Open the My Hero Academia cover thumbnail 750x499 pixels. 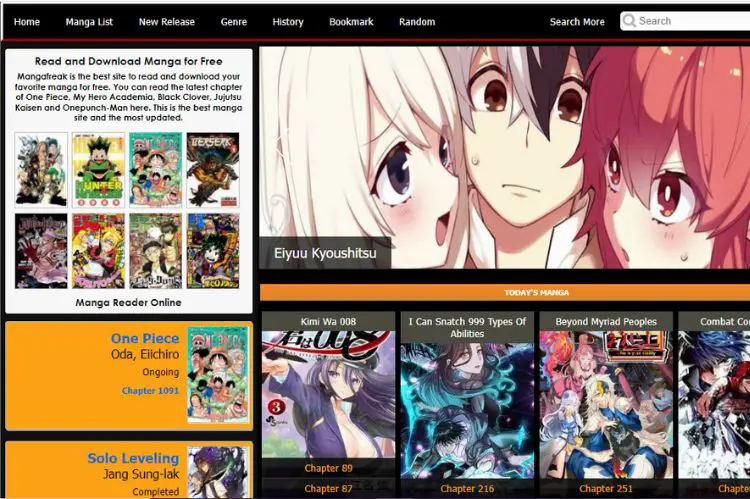213,251
